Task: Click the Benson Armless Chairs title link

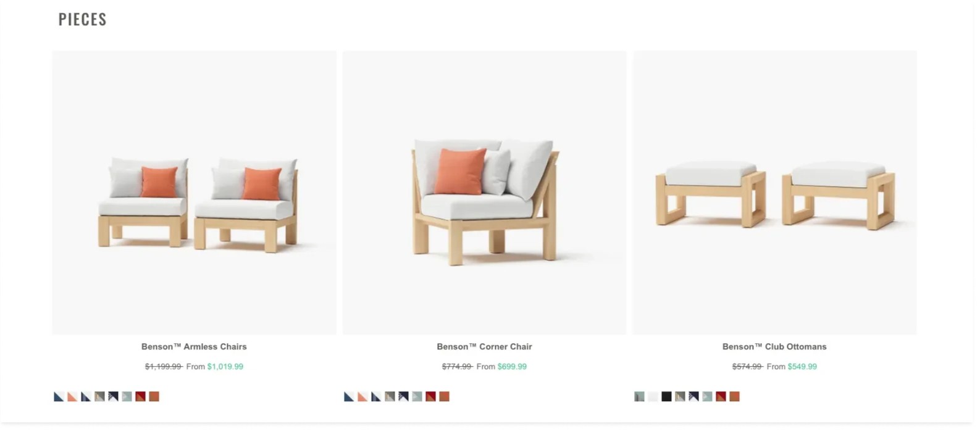Action: pyautogui.click(x=194, y=347)
